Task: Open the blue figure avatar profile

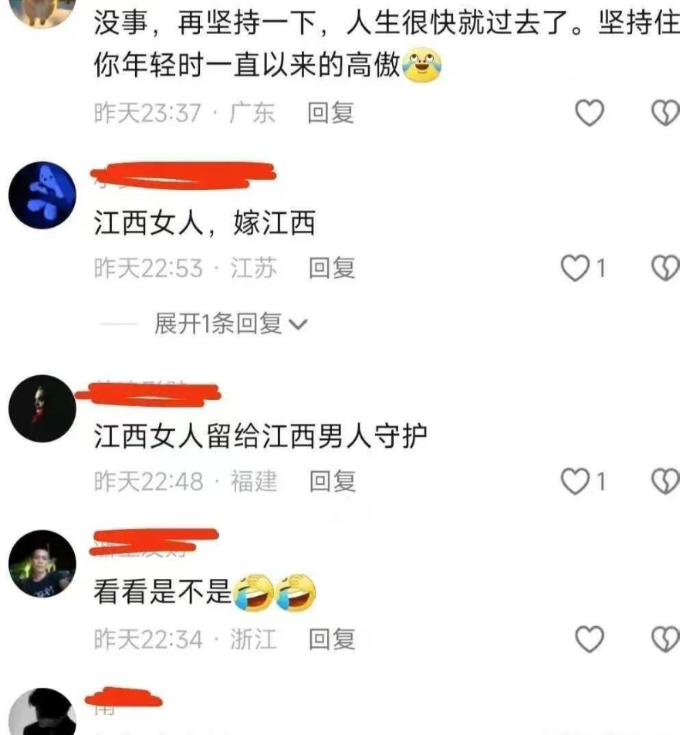Action: click(x=42, y=195)
